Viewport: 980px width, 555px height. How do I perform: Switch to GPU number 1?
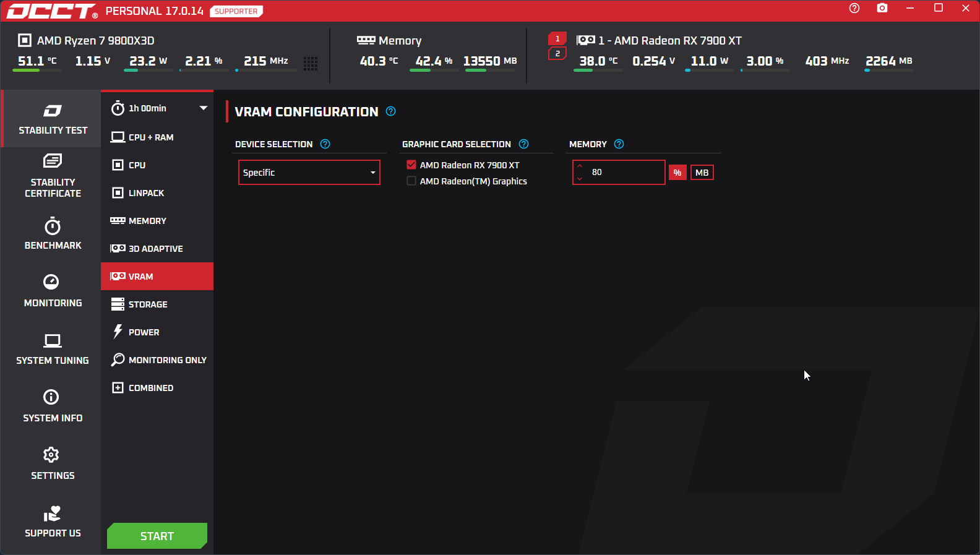pos(557,38)
